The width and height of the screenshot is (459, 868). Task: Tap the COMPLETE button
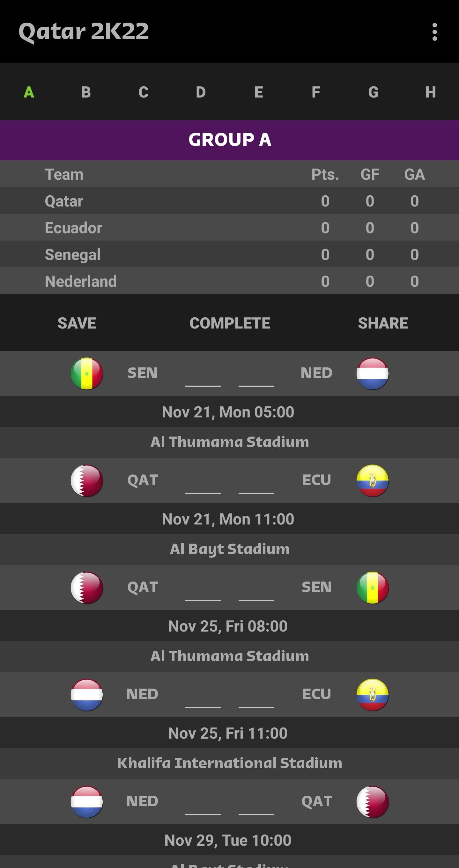(x=230, y=323)
